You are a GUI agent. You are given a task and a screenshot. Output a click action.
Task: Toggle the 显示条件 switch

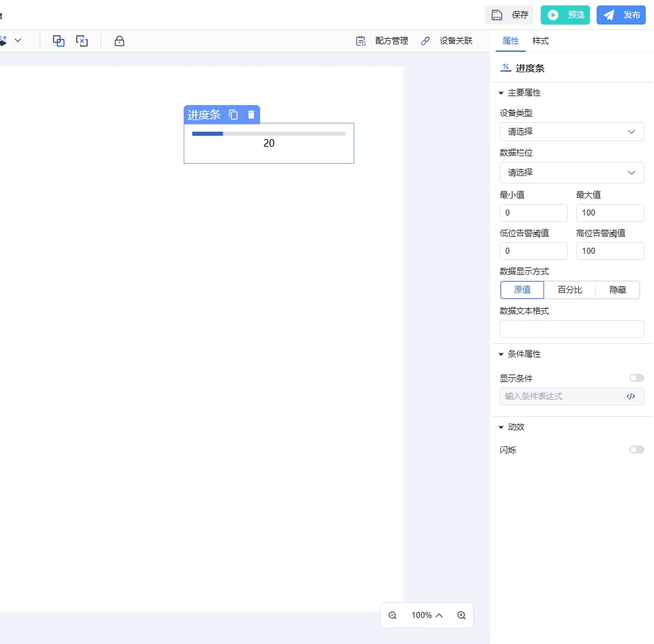coord(636,378)
